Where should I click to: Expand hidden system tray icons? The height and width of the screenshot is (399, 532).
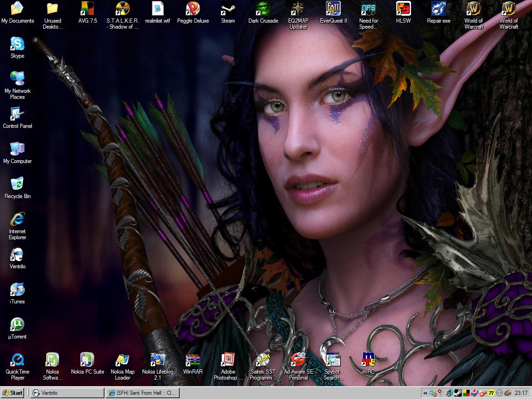tap(425, 393)
